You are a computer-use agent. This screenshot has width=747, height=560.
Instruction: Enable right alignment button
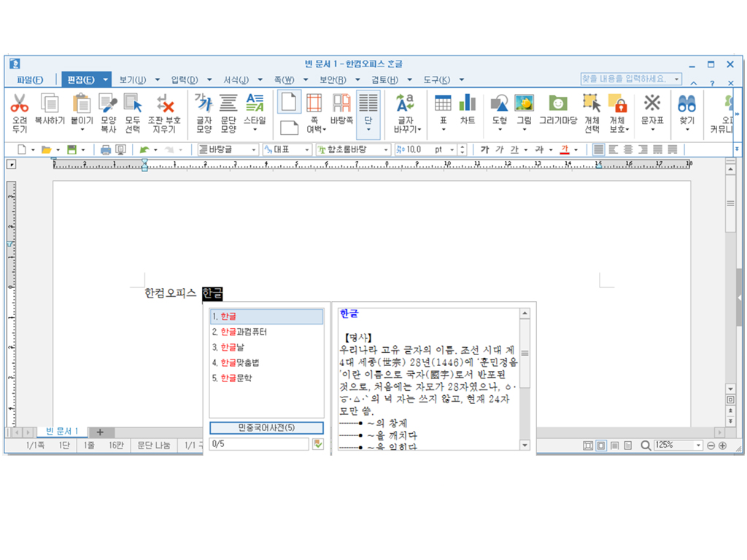coord(643,149)
